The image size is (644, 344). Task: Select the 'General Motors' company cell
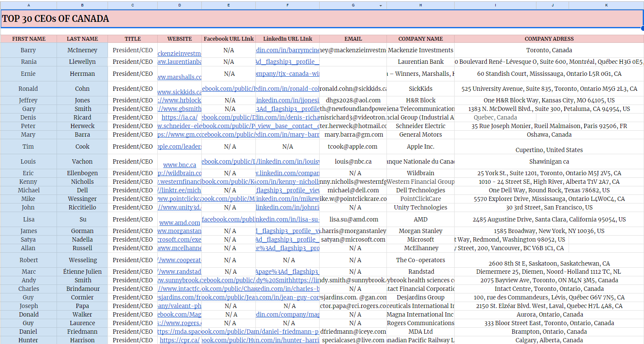coord(421,135)
